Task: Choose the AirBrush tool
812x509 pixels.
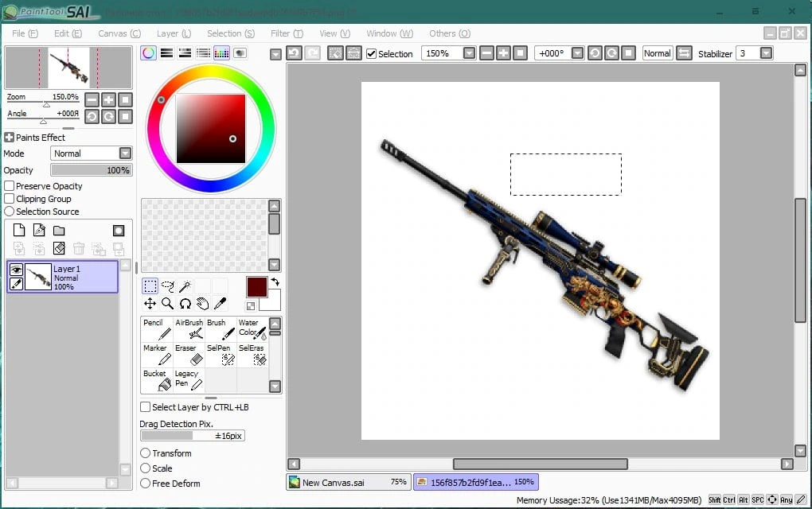Action: (x=189, y=329)
